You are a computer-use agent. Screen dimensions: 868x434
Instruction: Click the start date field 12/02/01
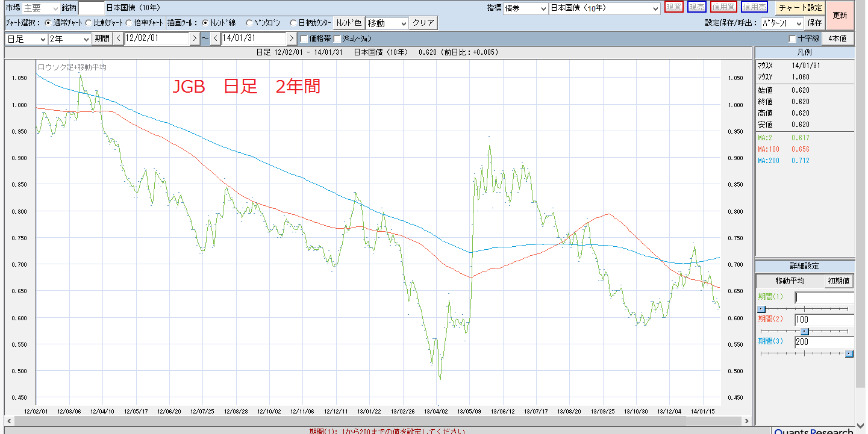click(157, 39)
